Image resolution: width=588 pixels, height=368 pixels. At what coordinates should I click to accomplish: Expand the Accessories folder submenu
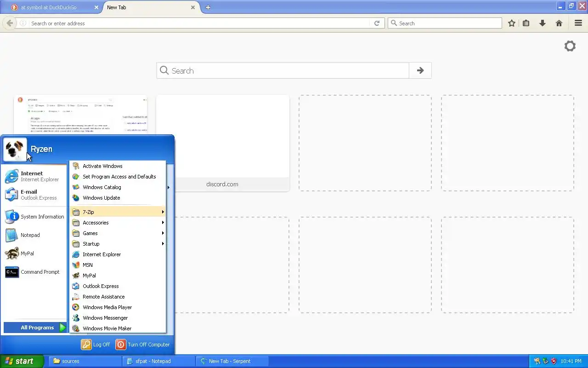coord(118,223)
